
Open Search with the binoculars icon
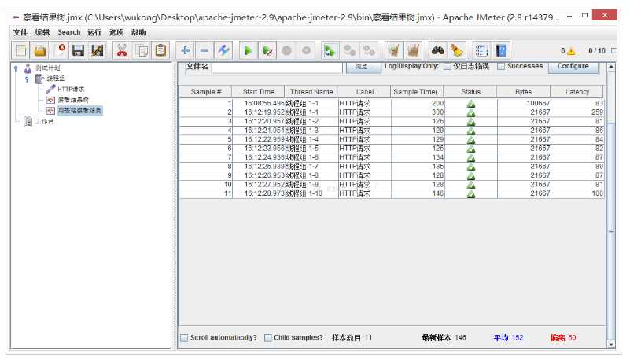point(437,50)
